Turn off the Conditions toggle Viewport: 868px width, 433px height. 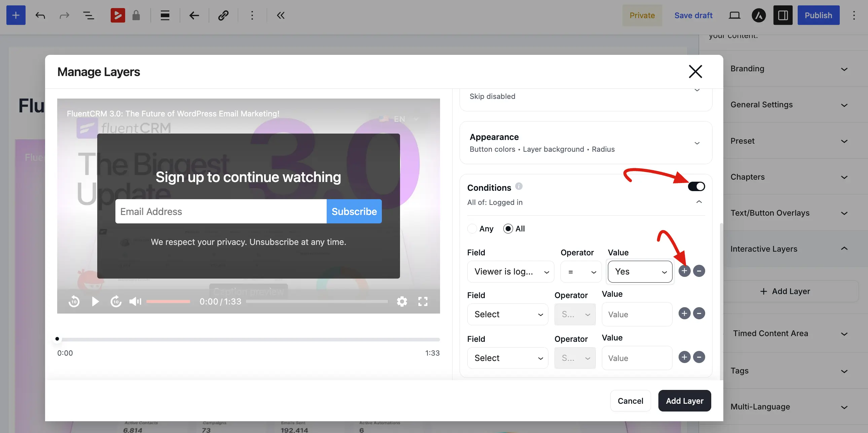(696, 186)
